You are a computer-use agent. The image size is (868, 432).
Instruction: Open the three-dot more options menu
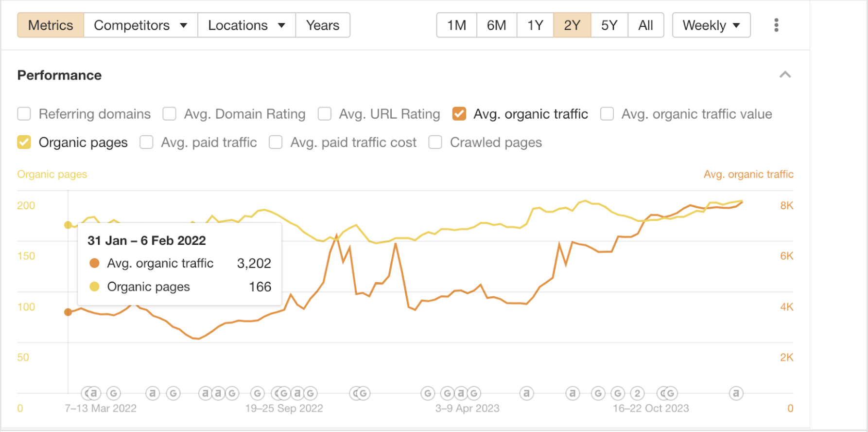776,25
